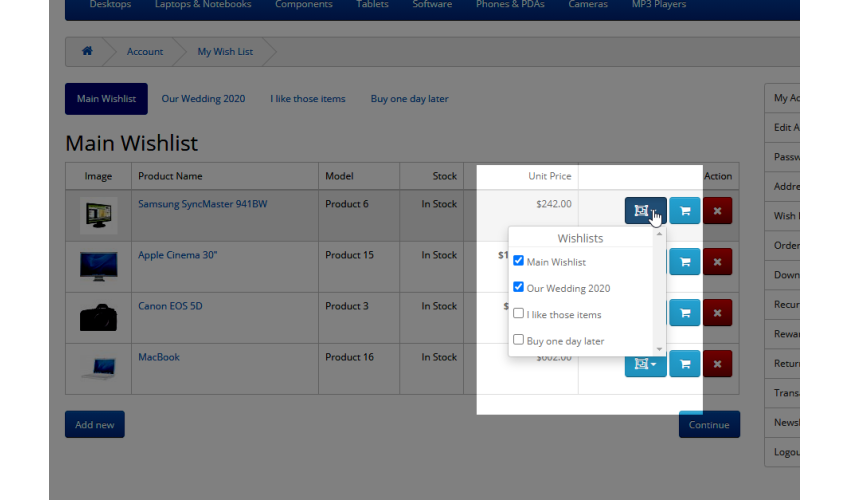Click the Continue button
The image size is (850, 500).
[709, 425]
